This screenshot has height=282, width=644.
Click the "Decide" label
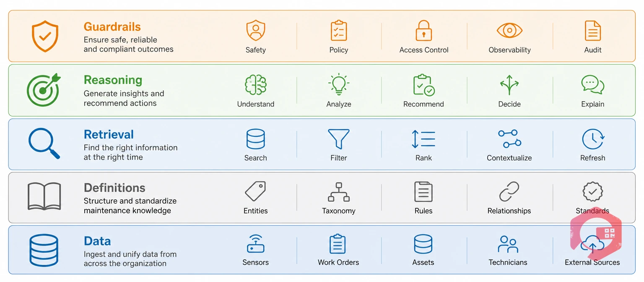tap(509, 104)
